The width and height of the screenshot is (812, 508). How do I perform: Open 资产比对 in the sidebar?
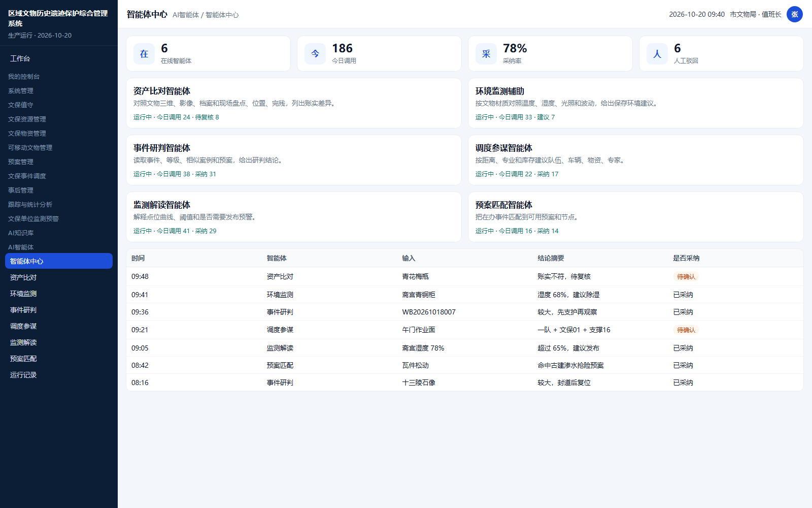click(x=59, y=277)
